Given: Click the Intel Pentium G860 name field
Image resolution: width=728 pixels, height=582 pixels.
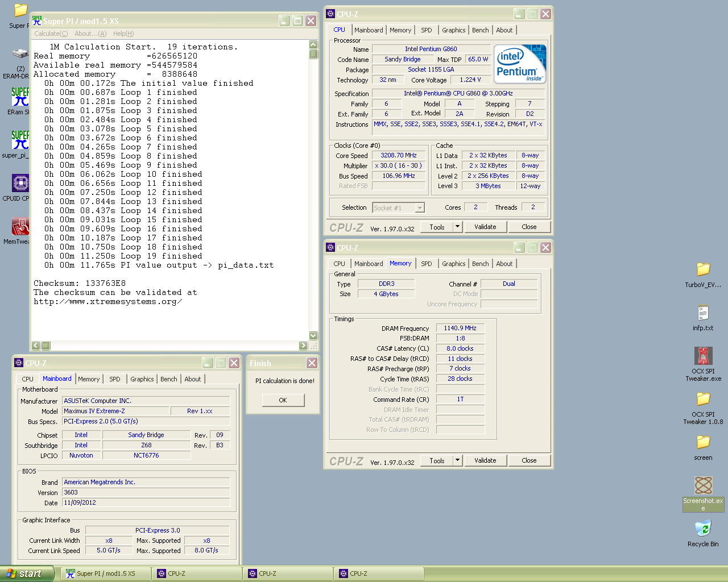Looking at the screenshot, I should [431, 49].
